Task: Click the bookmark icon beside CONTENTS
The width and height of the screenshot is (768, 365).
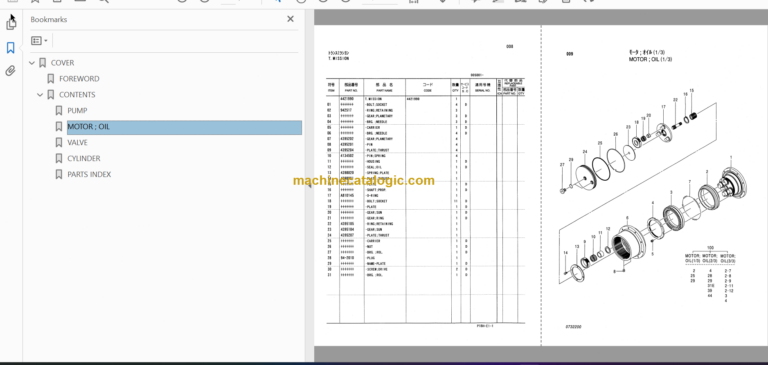Action: tap(50, 95)
